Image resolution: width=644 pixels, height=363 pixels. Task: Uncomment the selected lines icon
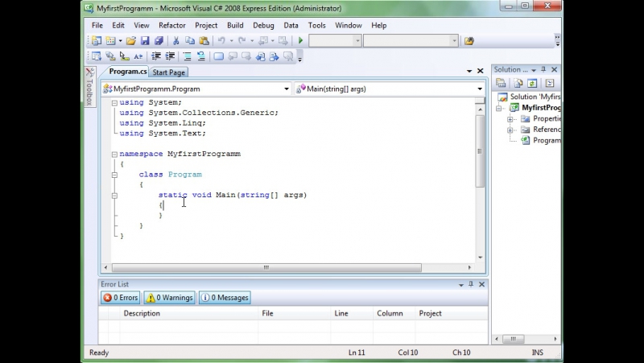pyautogui.click(x=200, y=56)
